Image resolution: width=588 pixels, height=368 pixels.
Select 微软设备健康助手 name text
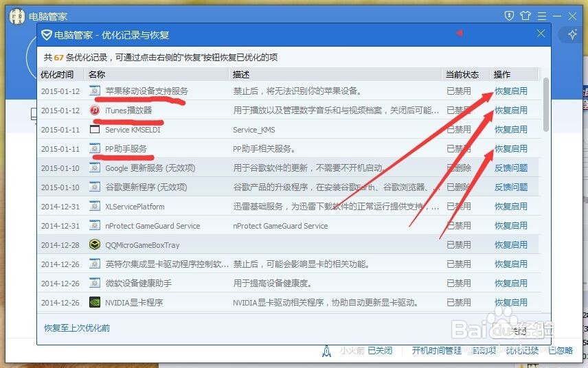(138, 284)
